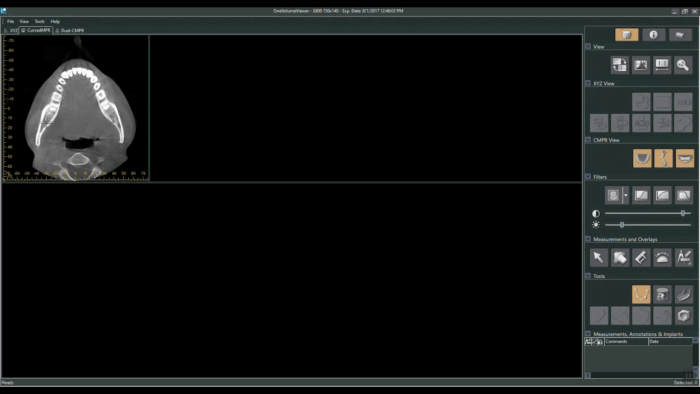The image size is (700, 394).
Task: Click the Comments column header
Action: 626,341
